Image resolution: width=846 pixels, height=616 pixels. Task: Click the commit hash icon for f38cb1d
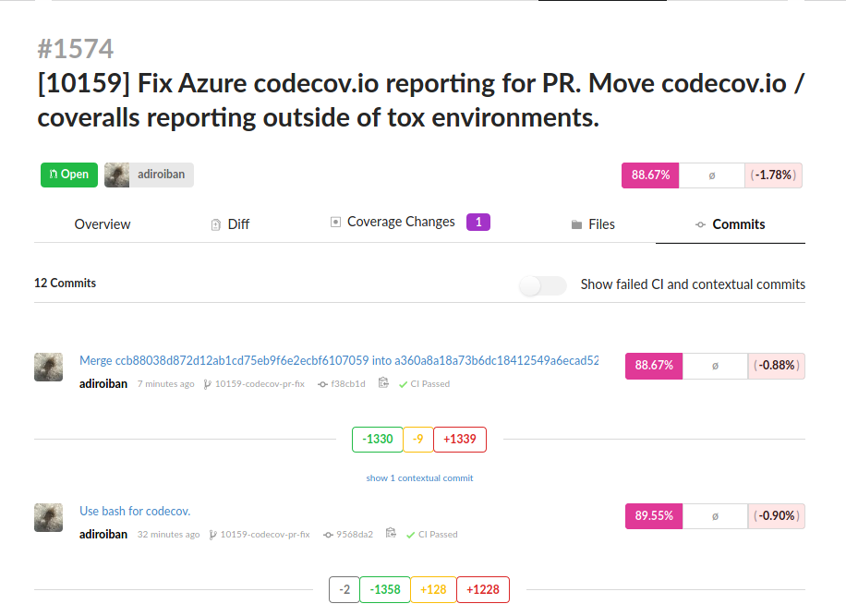point(322,384)
